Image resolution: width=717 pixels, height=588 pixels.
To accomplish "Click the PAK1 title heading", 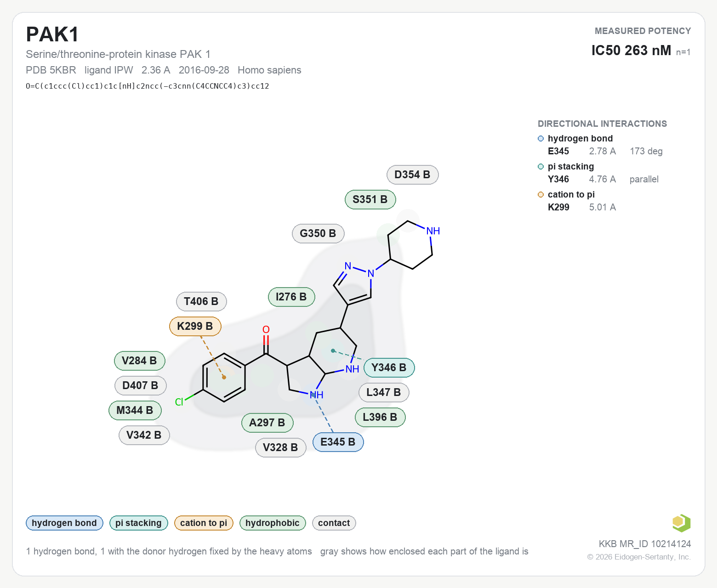I will 52,34.
